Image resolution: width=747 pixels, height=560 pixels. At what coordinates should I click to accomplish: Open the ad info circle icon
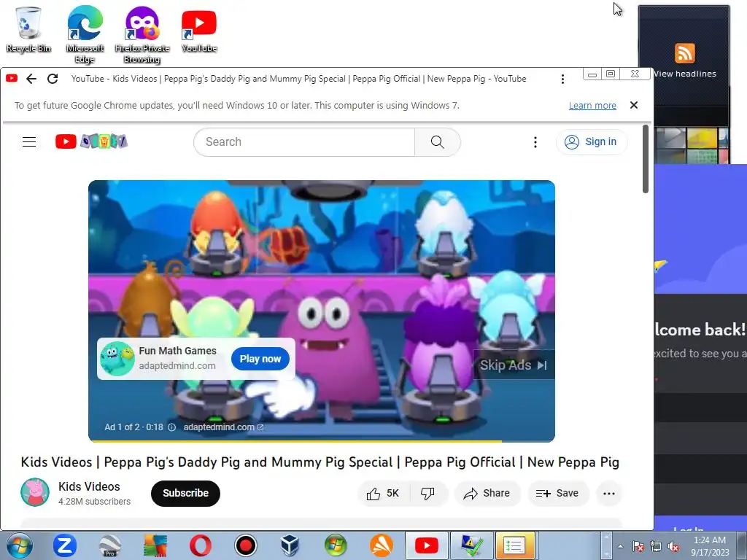171,427
